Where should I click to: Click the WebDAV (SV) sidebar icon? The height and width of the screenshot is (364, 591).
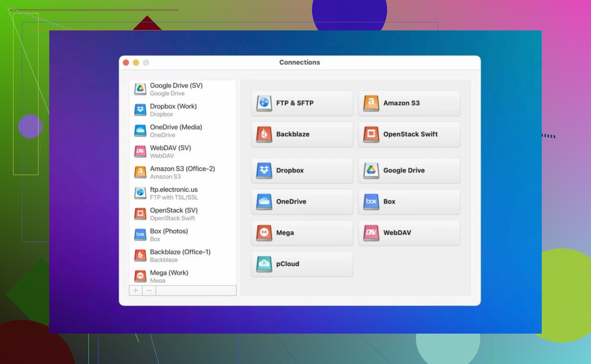[140, 151]
